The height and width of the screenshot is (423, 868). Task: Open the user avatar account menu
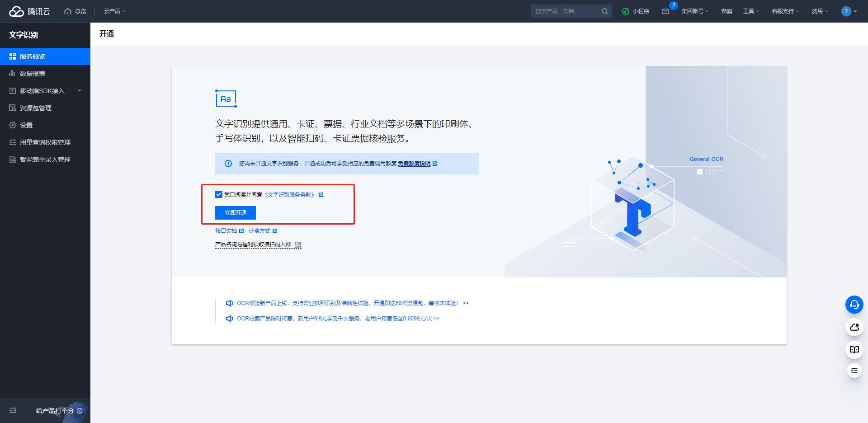849,11
